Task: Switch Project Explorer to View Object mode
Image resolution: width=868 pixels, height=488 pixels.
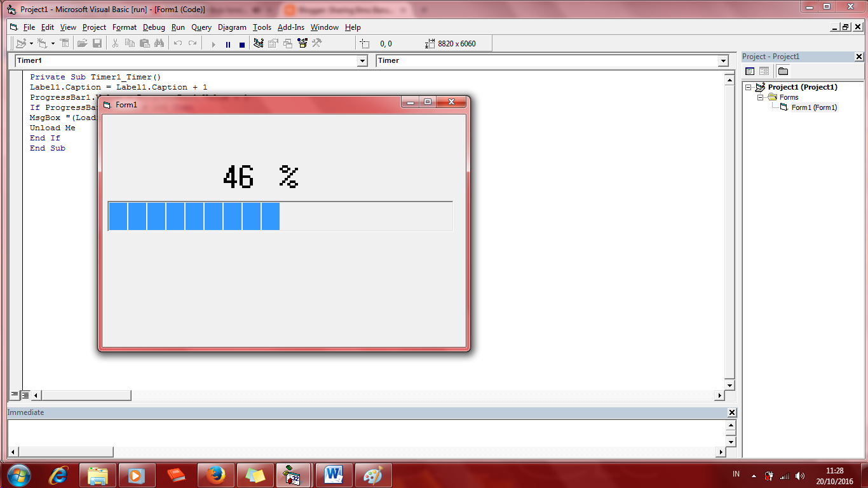Action: pyautogui.click(x=764, y=71)
